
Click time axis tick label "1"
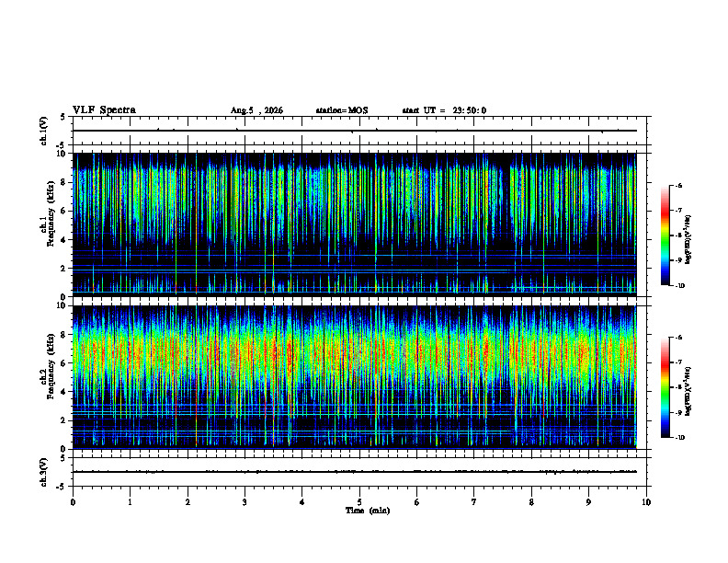coord(130,502)
